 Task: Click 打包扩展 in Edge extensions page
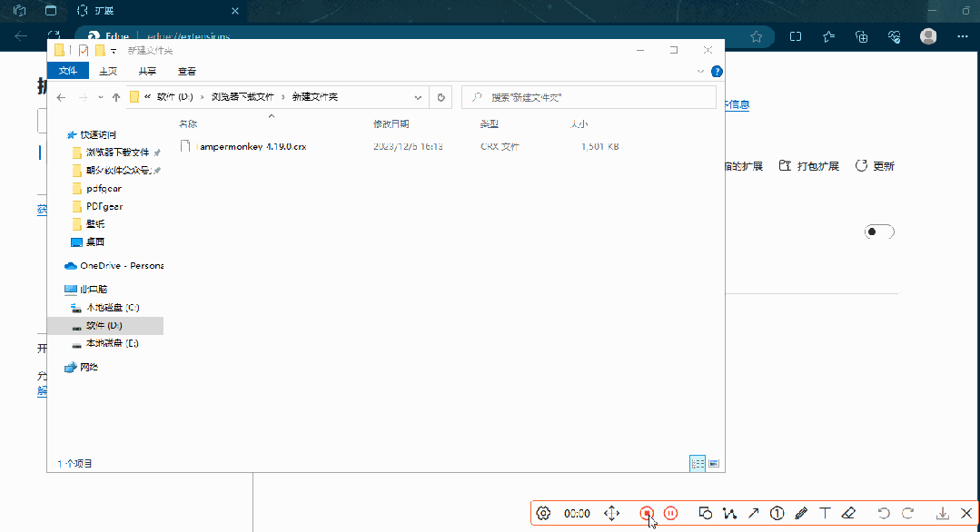point(809,166)
